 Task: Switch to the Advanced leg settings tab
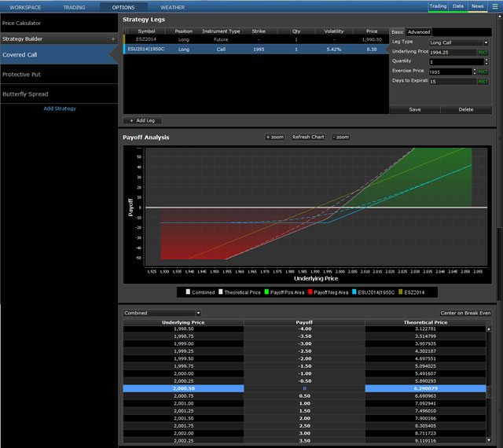point(419,32)
